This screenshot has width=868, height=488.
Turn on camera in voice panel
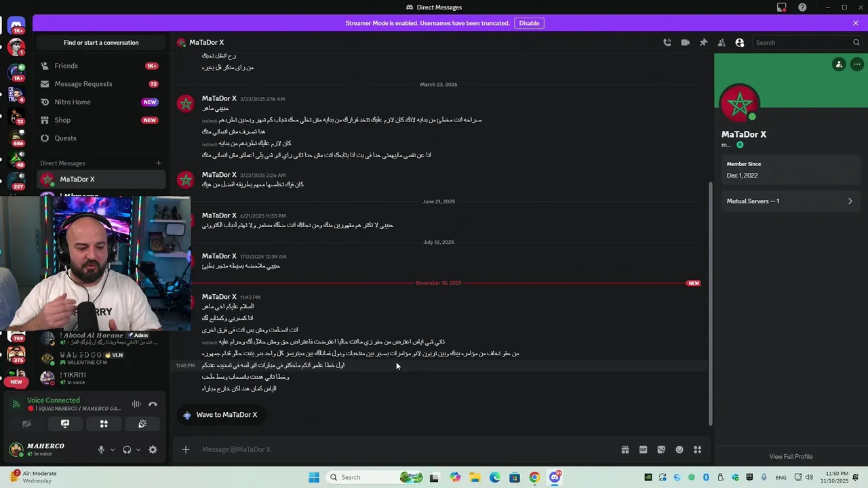[26, 424]
